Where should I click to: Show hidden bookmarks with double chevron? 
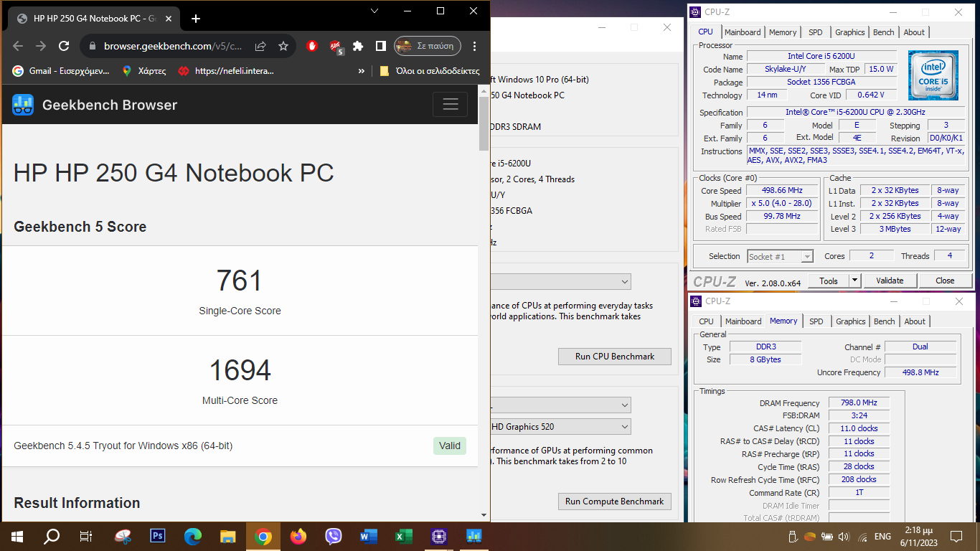coord(362,71)
